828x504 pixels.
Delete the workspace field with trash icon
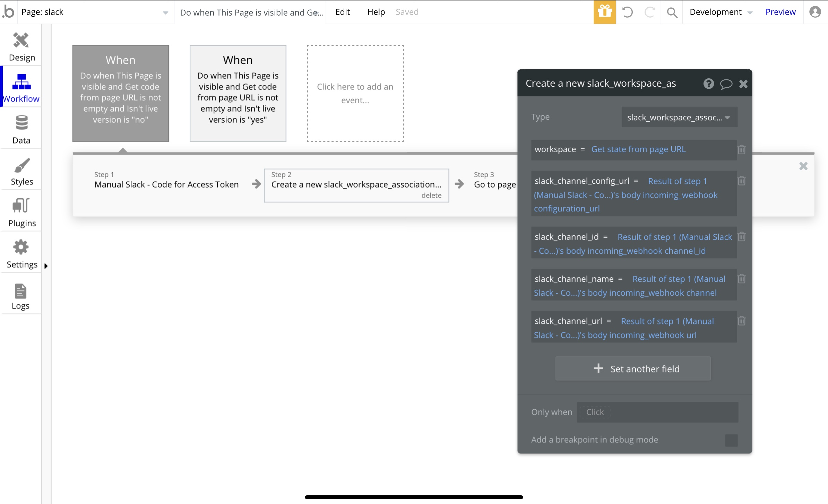pos(742,149)
